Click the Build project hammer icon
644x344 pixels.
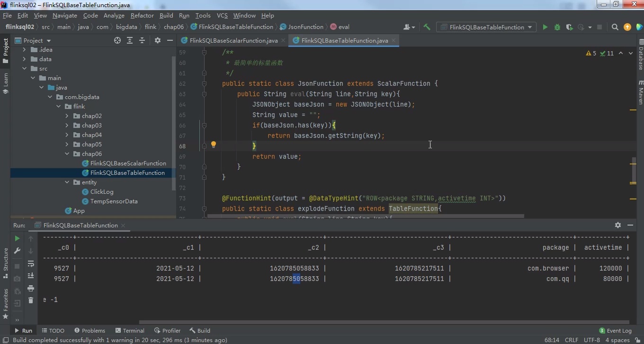(x=427, y=27)
